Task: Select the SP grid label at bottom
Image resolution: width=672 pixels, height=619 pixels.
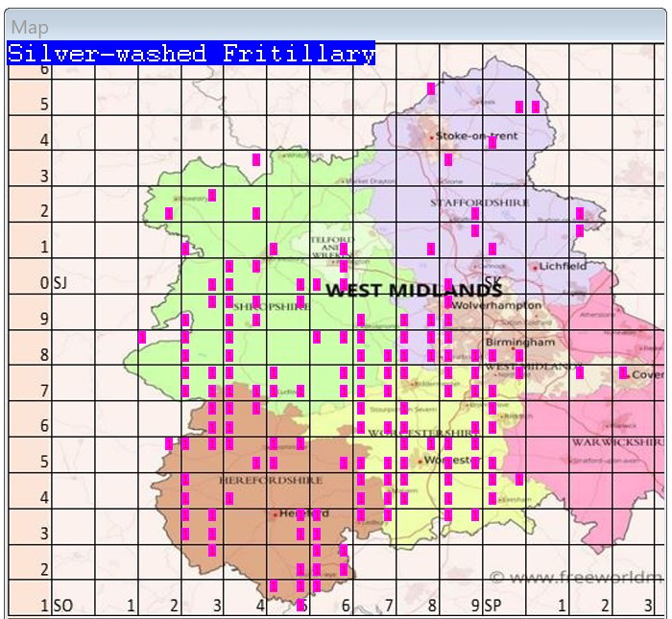Action: point(492,606)
